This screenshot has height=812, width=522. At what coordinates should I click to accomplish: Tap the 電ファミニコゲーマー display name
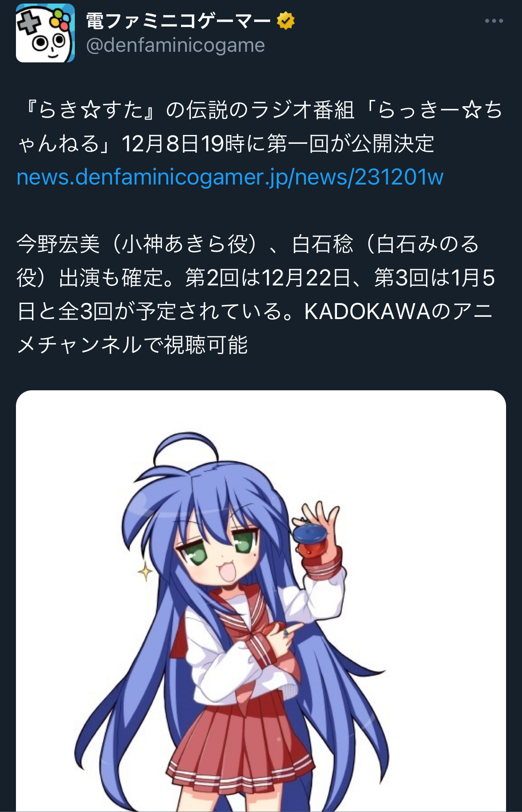pyautogui.click(x=178, y=21)
